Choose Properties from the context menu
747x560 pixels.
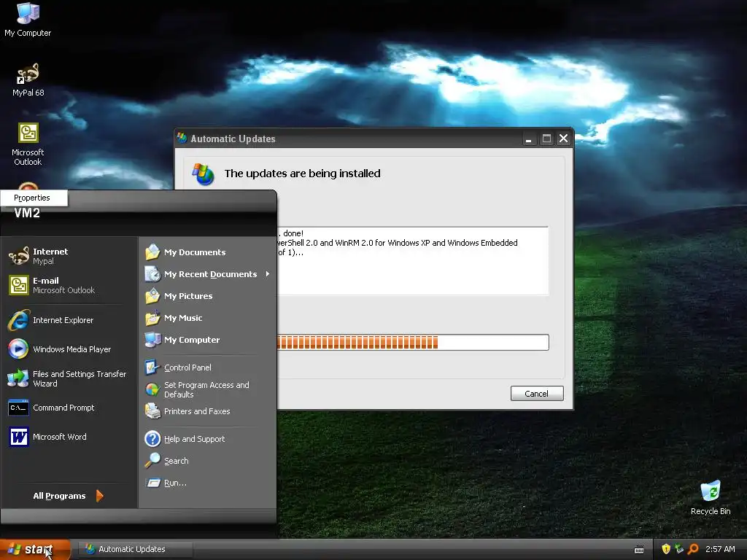(34, 198)
